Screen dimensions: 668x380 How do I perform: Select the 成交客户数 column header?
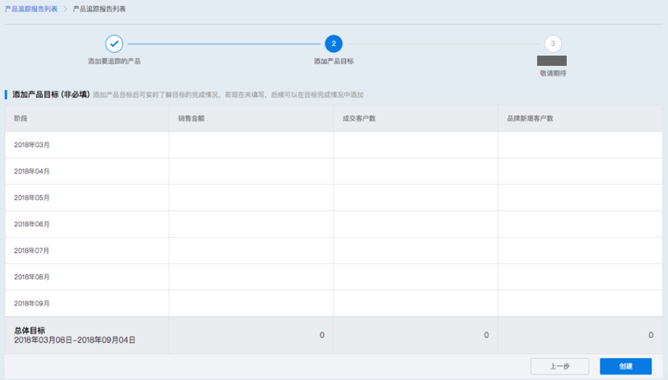pos(359,118)
